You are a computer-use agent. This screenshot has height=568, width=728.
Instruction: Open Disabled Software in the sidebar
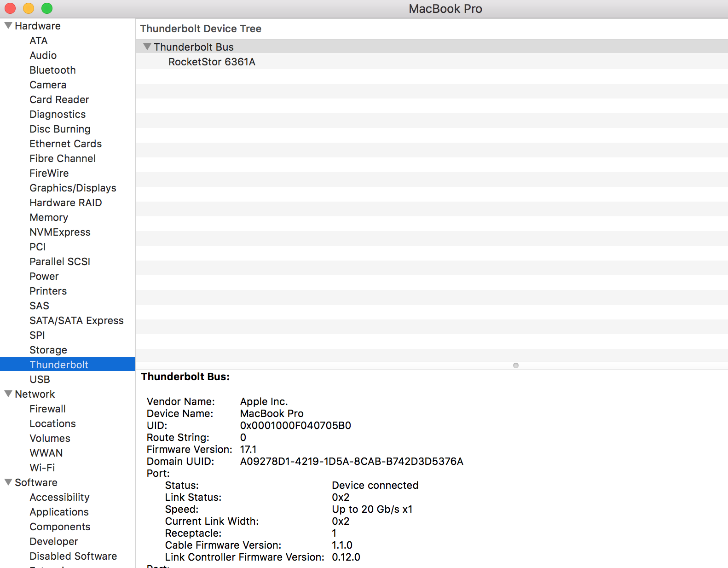point(73,556)
